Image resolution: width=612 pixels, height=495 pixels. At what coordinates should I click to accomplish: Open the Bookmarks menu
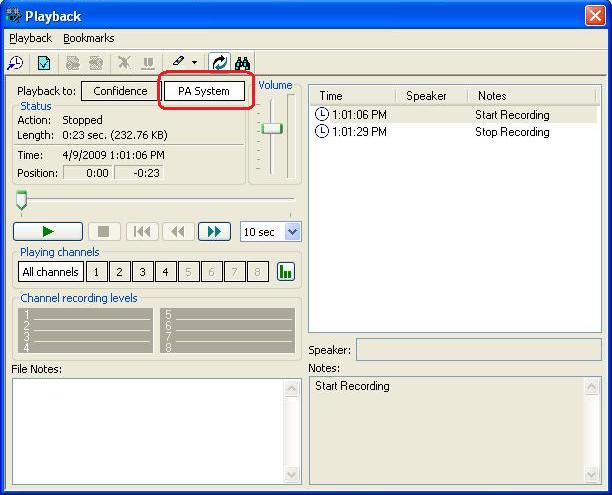pyautogui.click(x=89, y=38)
